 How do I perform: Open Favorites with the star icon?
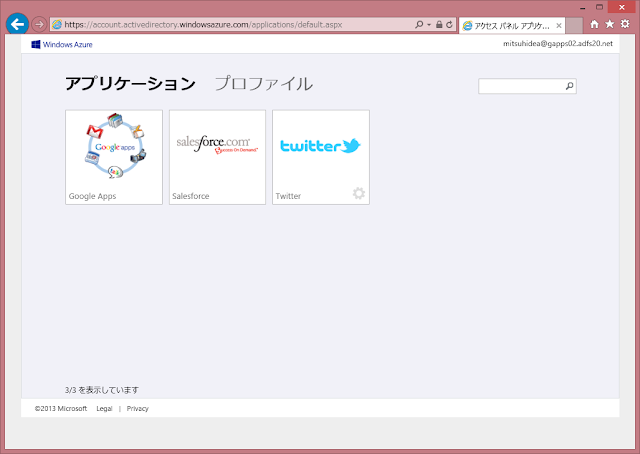tap(610, 24)
